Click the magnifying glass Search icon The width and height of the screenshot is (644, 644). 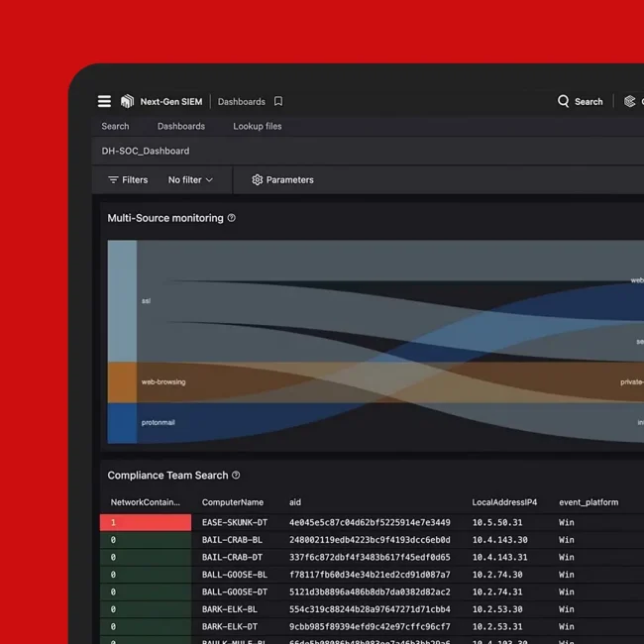563,101
